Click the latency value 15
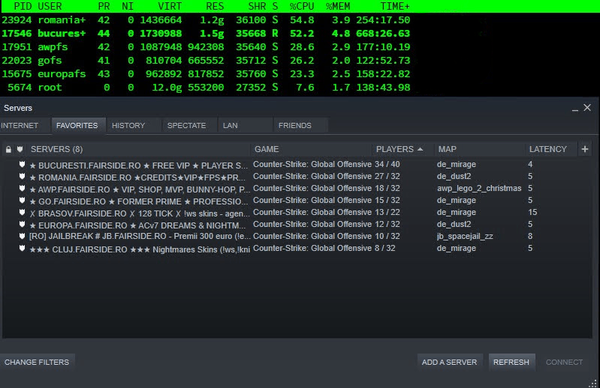 533,212
